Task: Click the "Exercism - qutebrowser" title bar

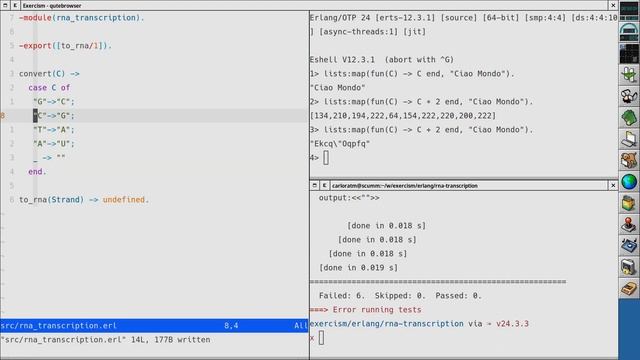Action: pos(314,5)
